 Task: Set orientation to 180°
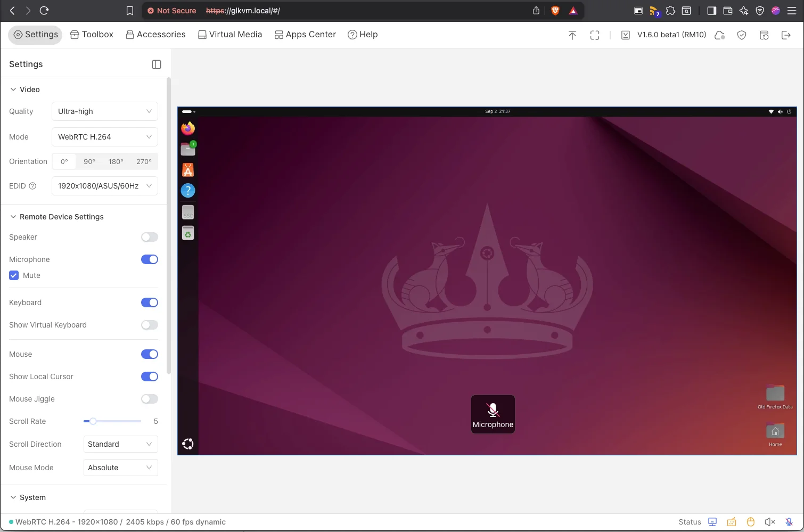tap(116, 161)
